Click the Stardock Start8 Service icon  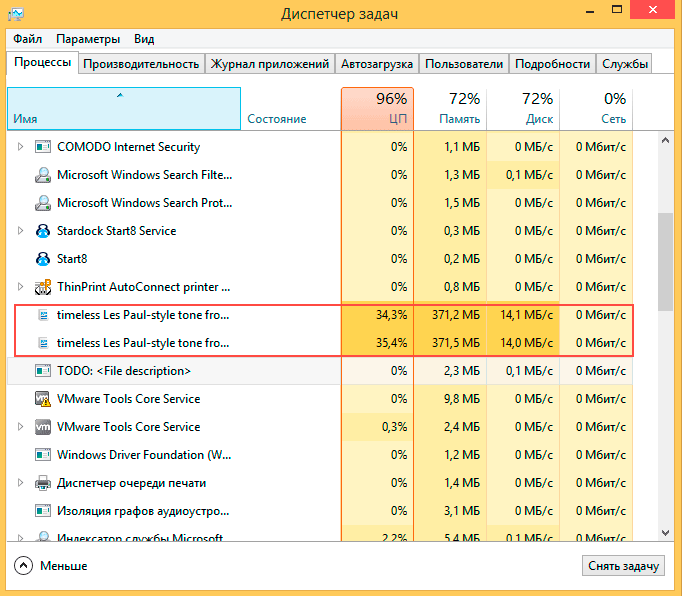(43, 231)
